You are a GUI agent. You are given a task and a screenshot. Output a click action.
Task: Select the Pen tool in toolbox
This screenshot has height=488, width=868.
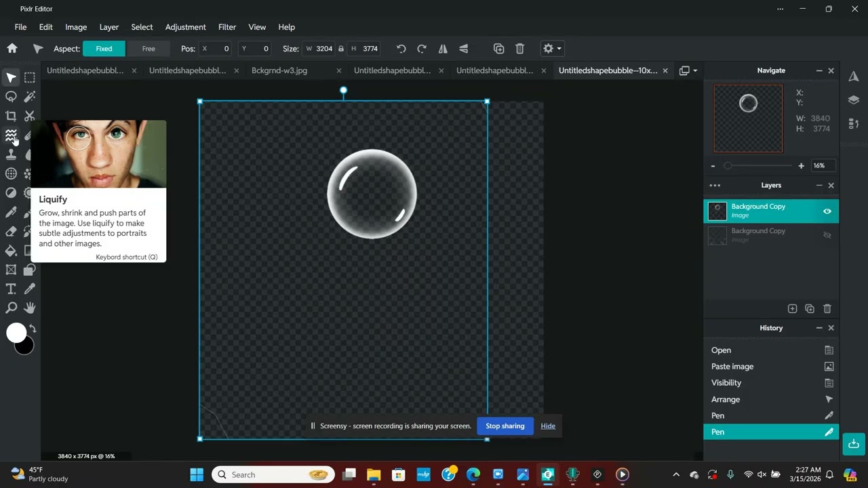pos(11,212)
